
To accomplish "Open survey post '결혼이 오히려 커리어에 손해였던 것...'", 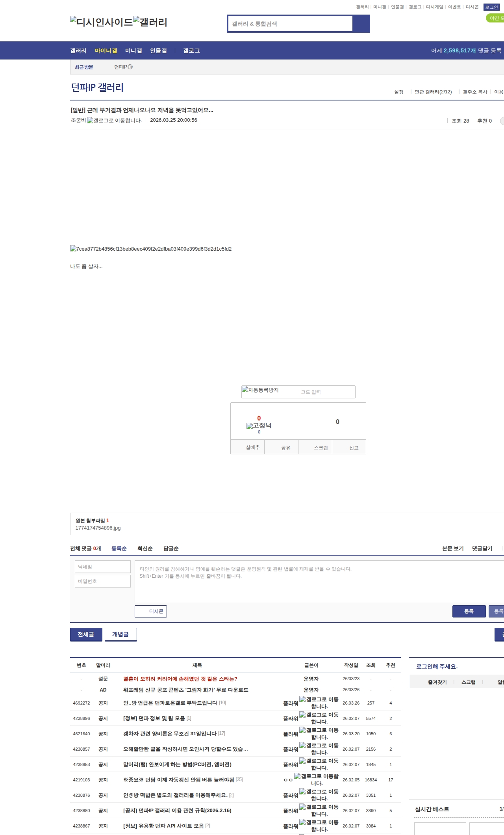I will pyautogui.click(x=180, y=679).
